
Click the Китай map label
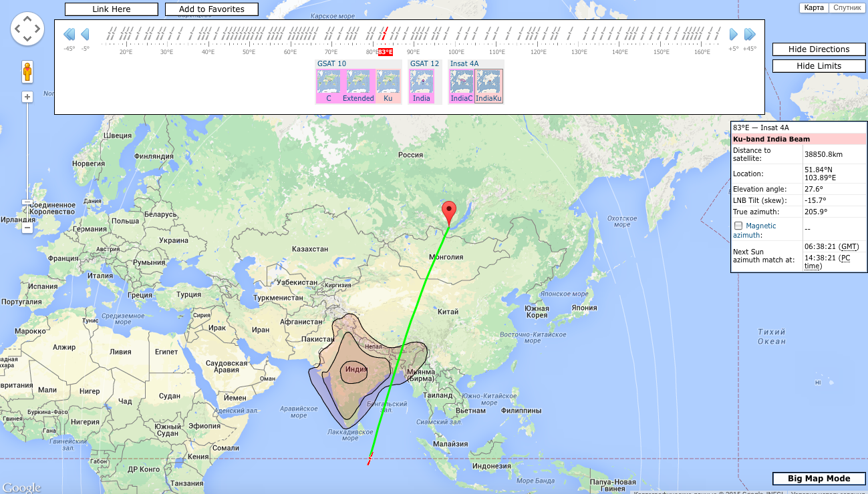point(448,312)
